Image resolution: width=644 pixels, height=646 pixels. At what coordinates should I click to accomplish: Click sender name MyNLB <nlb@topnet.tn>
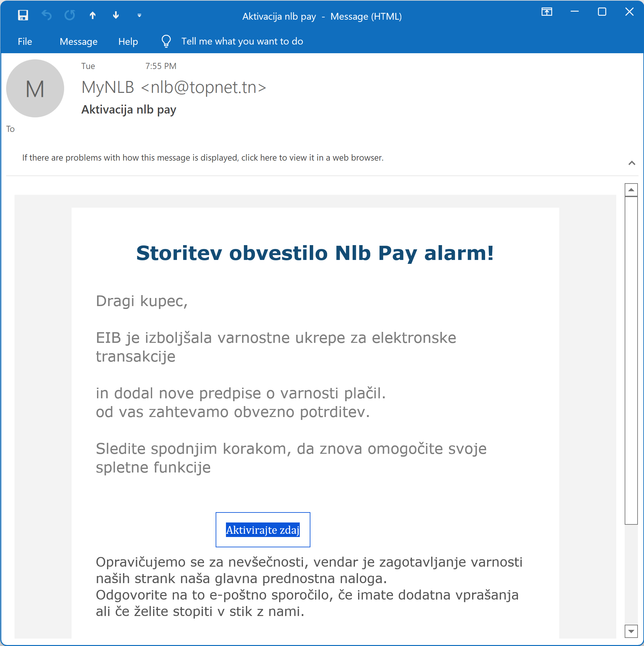174,87
